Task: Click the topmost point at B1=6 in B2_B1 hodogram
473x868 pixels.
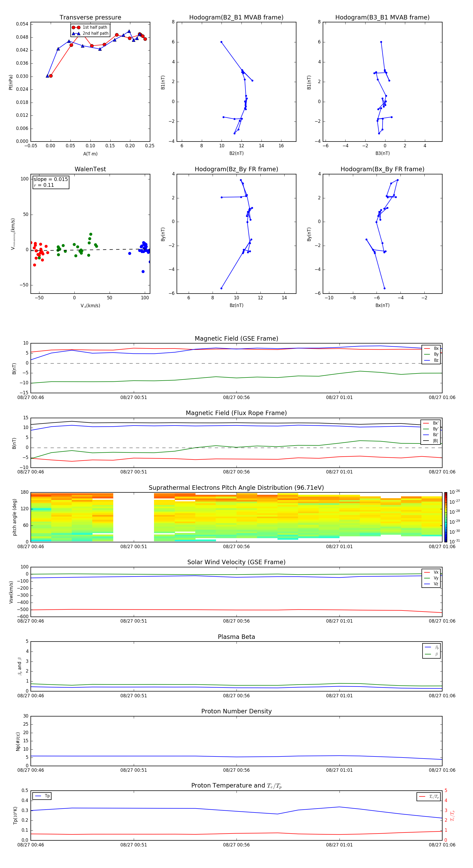Action: (221, 42)
